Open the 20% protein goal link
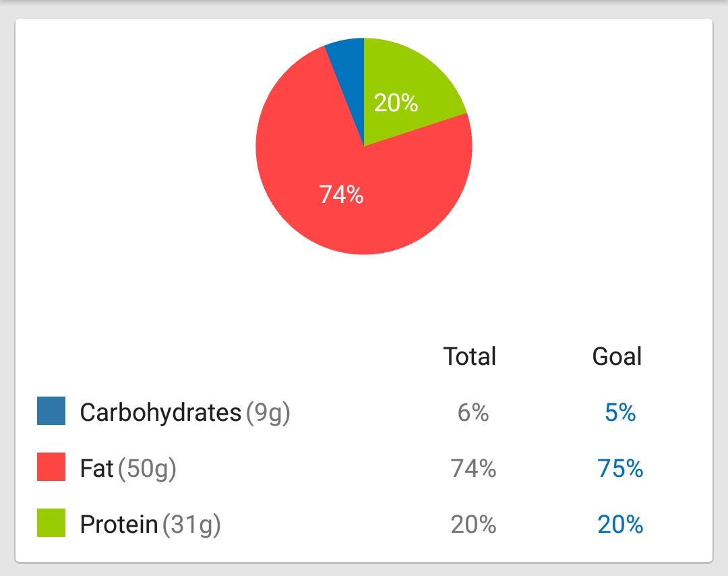 point(620,524)
